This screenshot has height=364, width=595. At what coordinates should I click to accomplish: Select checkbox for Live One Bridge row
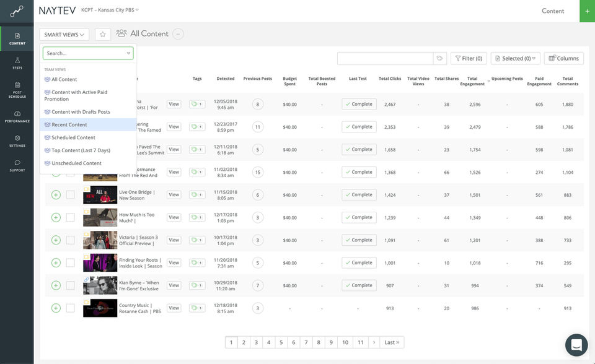(x=71, y=195)
